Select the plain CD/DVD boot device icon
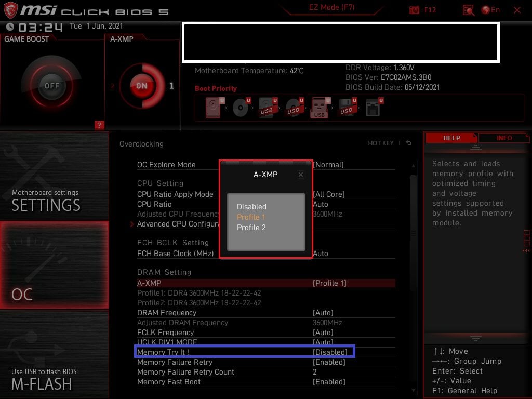The height and width of the screenshot is (399, 532). (241, 108)
